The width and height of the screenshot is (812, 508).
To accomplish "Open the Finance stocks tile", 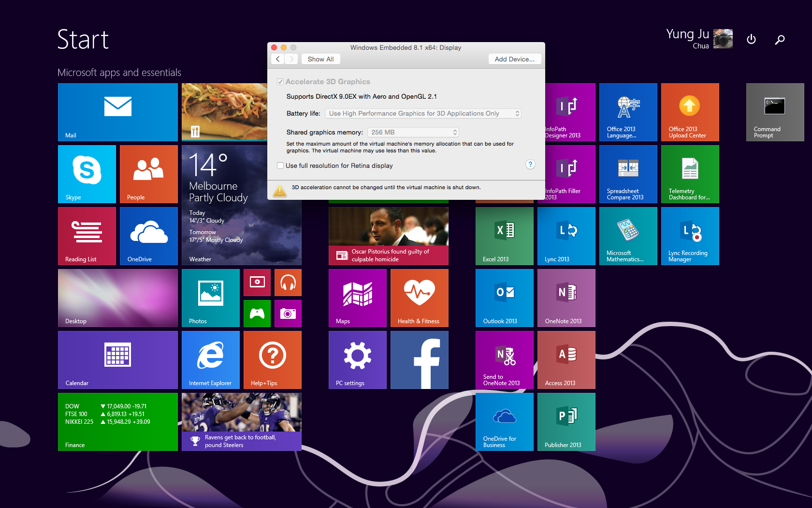I will coord(117,422).
